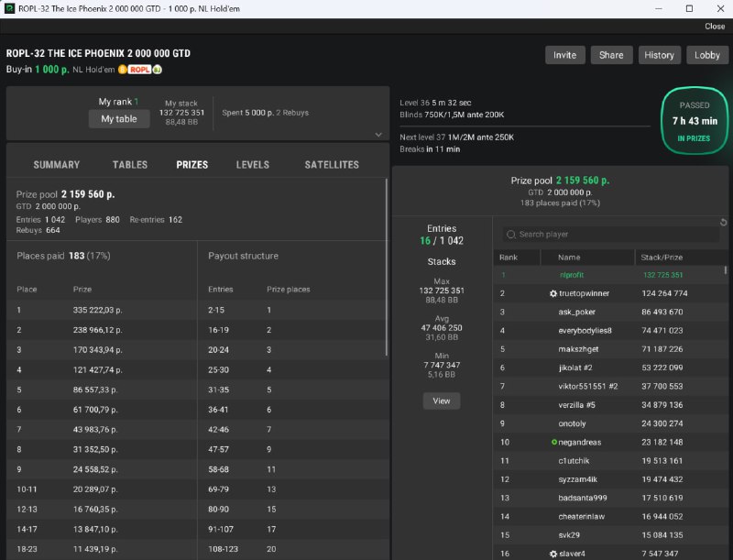Viewport: 733px width, 560px height.
Task: Click the Lobby button
Action: [707, 55]
